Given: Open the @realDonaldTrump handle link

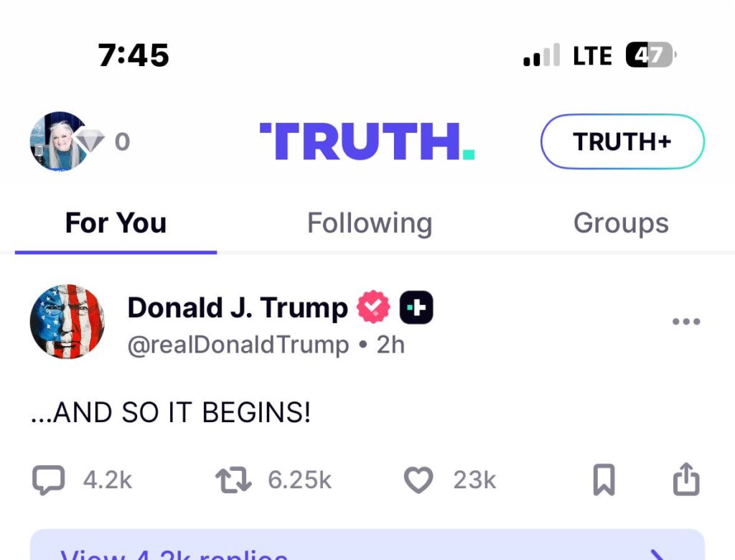Looking at the screenshot, I should click(238, 345).
